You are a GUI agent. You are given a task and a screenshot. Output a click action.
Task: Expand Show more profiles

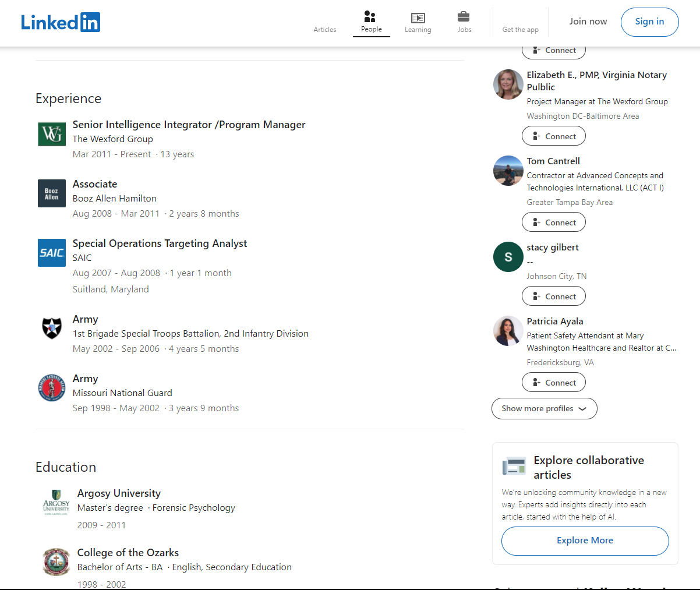point(545,408)
